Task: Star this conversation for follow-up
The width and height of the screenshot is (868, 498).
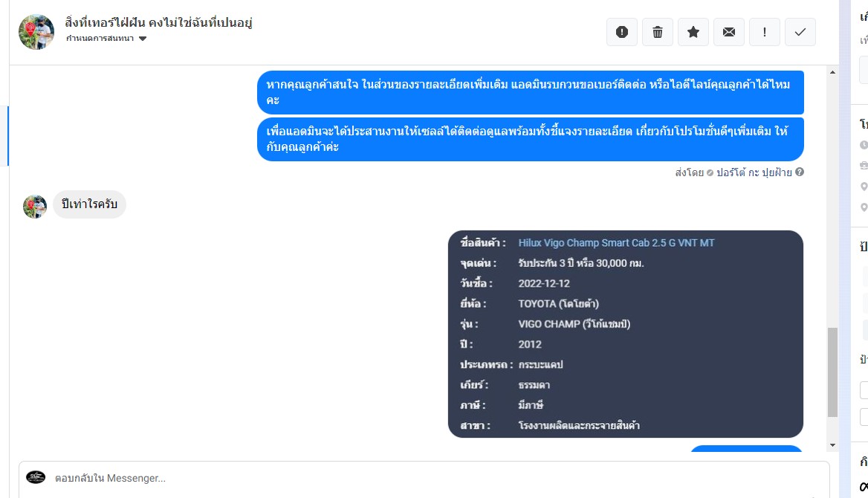Action: click(x=693, y=32)
